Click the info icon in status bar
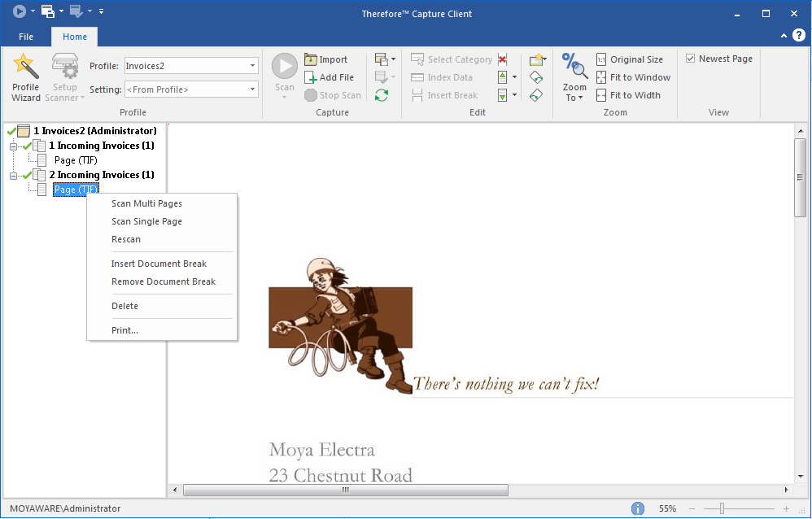Viewport: 812px width, 519px height. (638, 508)
